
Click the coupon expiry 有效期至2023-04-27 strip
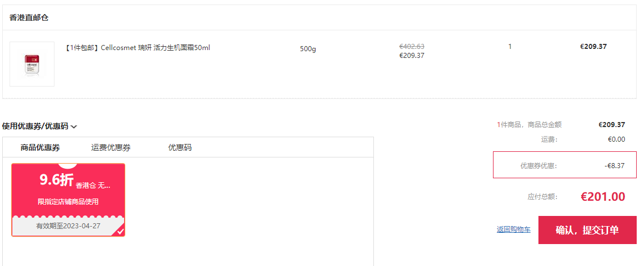68,226
